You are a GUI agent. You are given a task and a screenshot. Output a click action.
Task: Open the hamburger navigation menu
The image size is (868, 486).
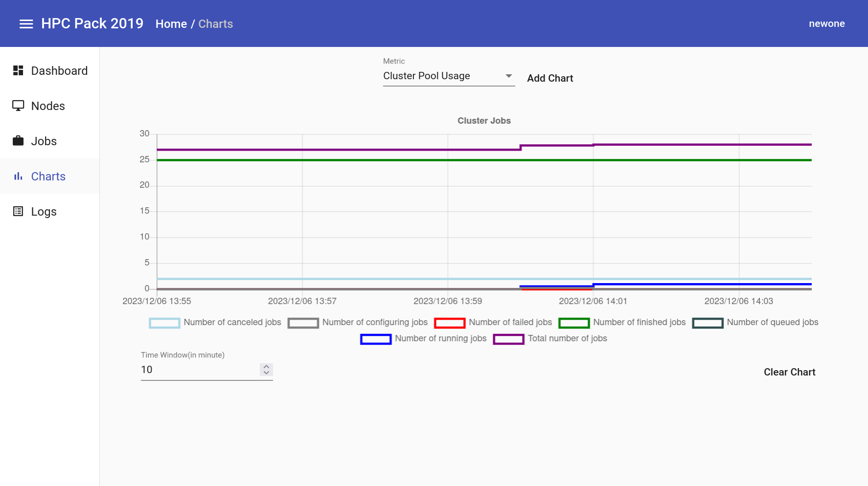(26, 23)
